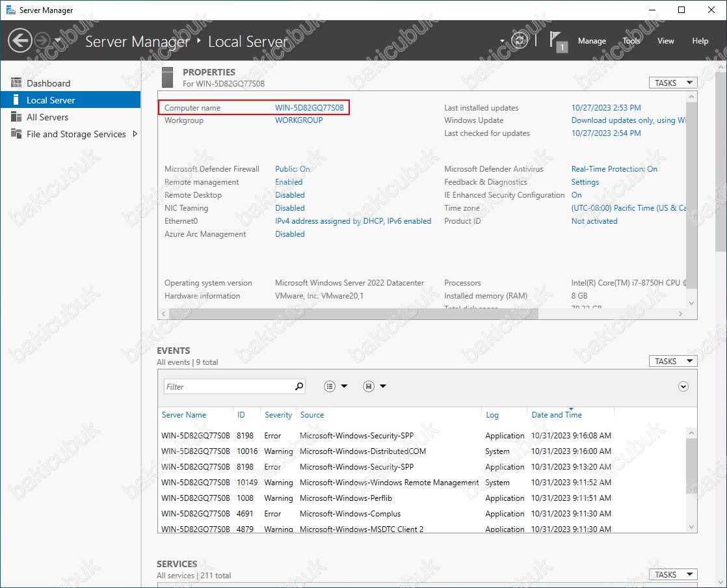Click the magnifier search icon in Filter
This screenshot has height=588, width=727.
[x=299, y=386]
